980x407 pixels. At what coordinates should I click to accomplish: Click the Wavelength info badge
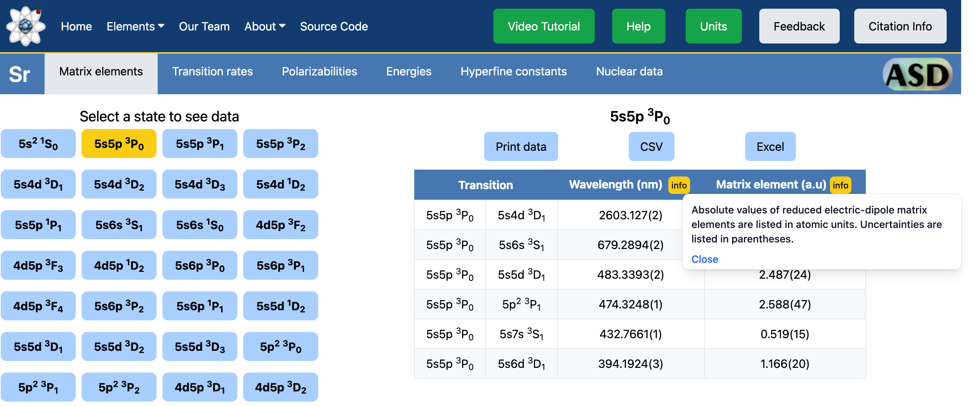(x=678, y=185)
